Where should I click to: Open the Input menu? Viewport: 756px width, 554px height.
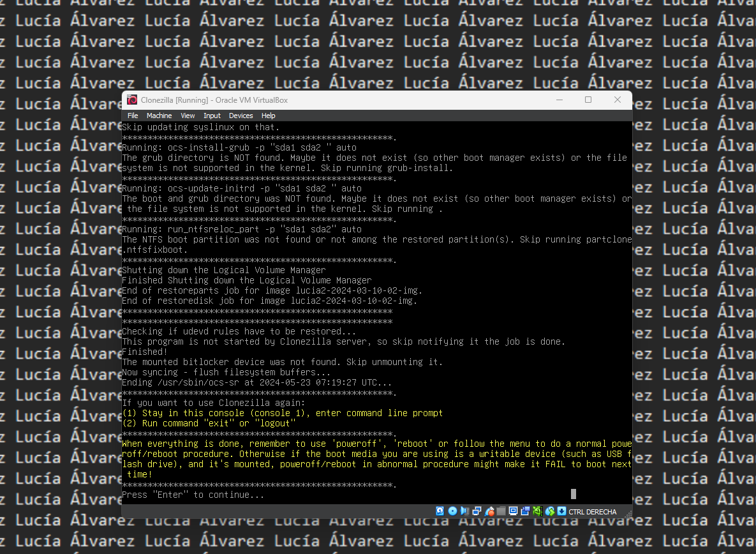[212, 116]
